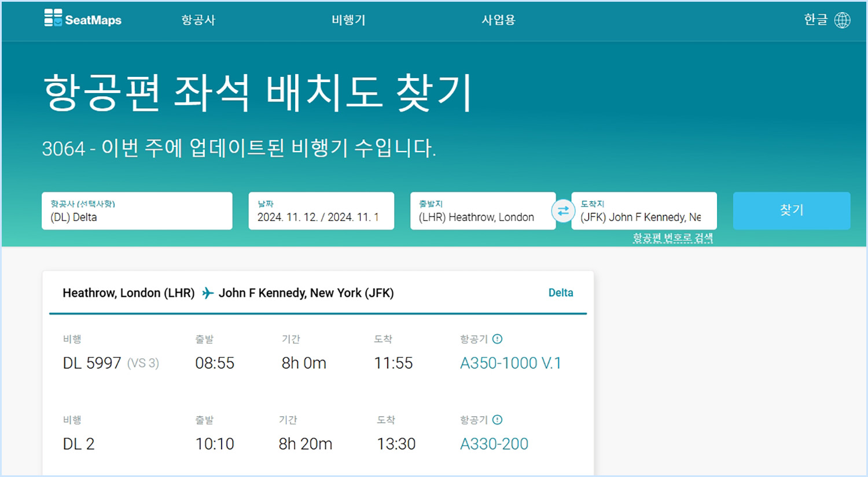Open the 비행기 menu

point(348,20)
